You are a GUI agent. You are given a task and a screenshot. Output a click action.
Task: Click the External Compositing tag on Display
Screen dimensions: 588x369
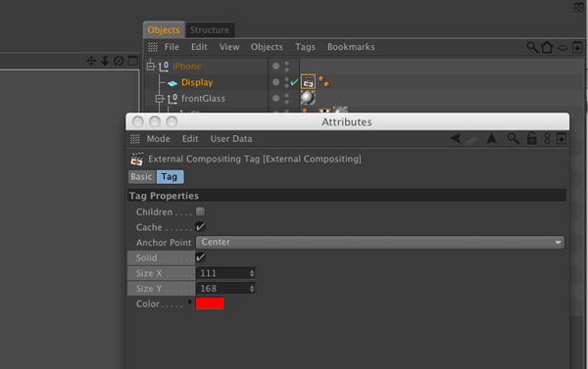click(x=308, y=81)
